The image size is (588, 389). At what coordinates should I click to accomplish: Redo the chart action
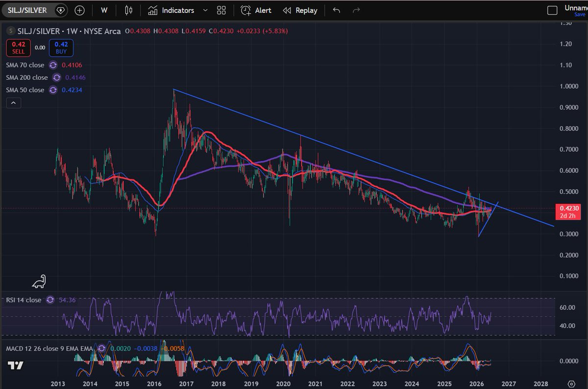pyautogui.click(x=356, y=10)
